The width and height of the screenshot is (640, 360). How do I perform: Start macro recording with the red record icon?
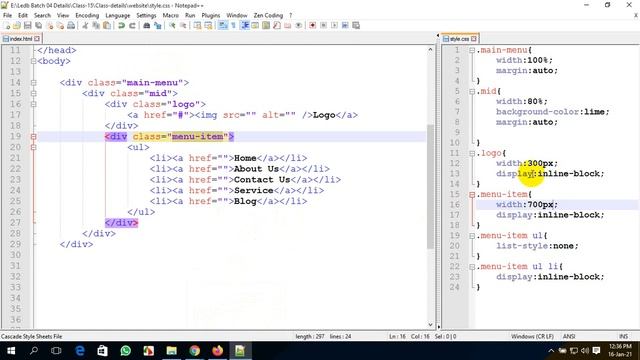point(312,25)
